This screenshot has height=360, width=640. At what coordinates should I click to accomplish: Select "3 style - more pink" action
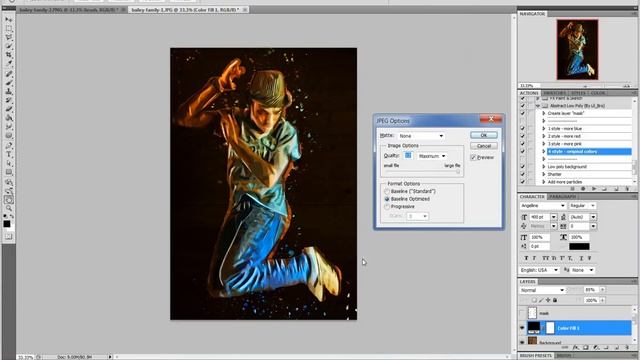589,144
